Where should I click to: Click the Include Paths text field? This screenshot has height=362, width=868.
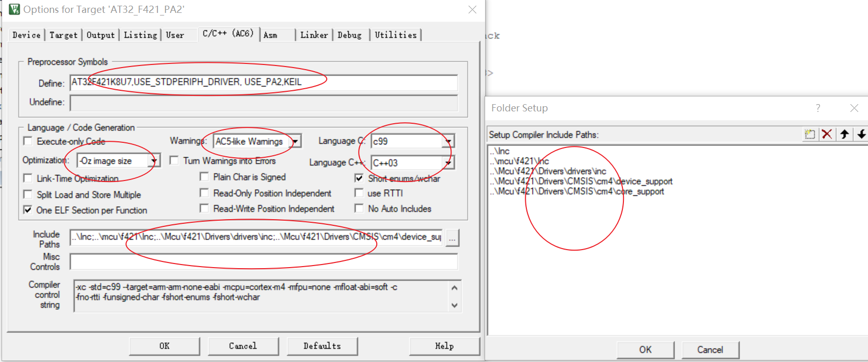tap(256, 237)
